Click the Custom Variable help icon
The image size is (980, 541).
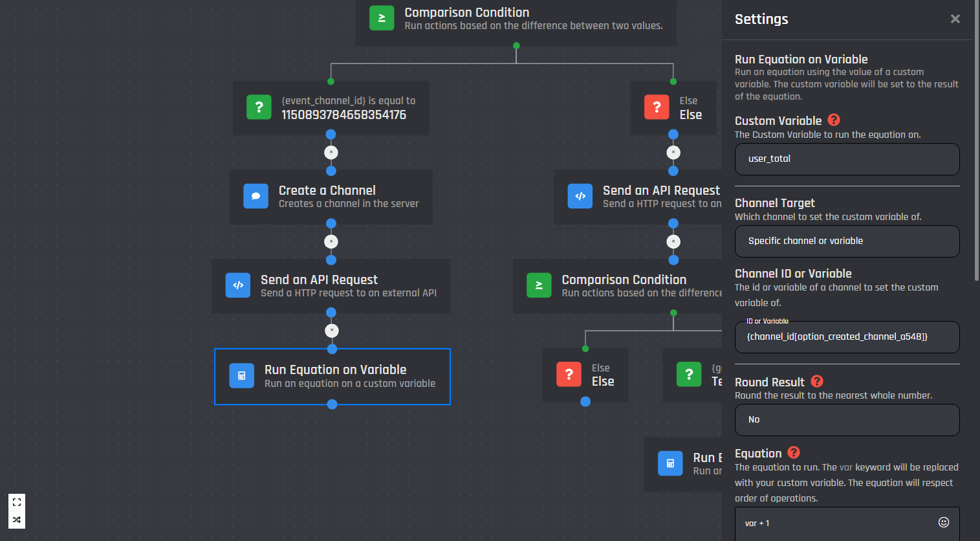[833, 120]
